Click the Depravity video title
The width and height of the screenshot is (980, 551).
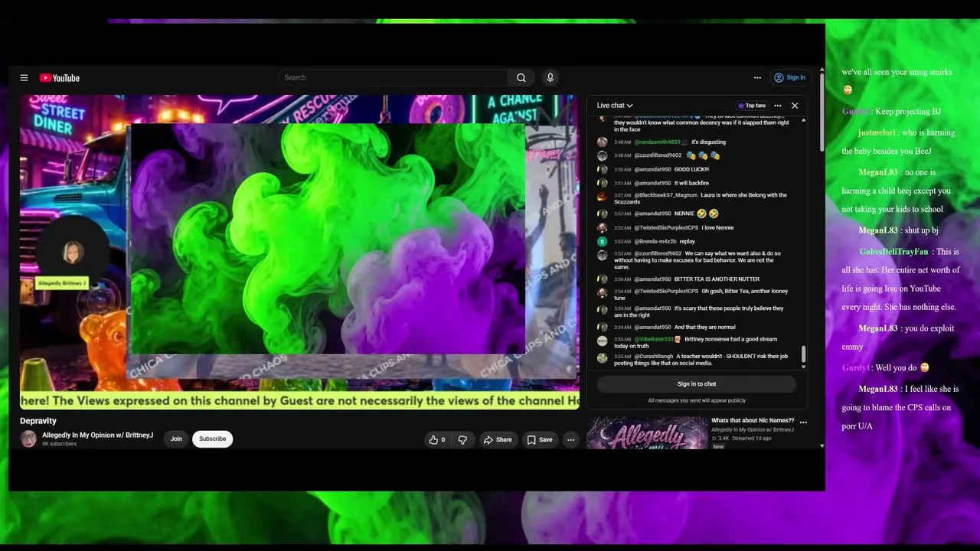point(38,421)
